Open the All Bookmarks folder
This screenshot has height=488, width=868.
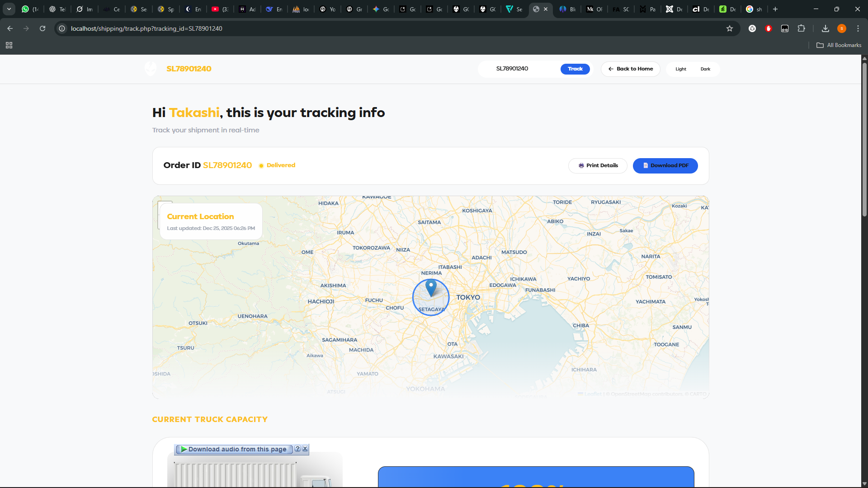(x=839, y=45)
